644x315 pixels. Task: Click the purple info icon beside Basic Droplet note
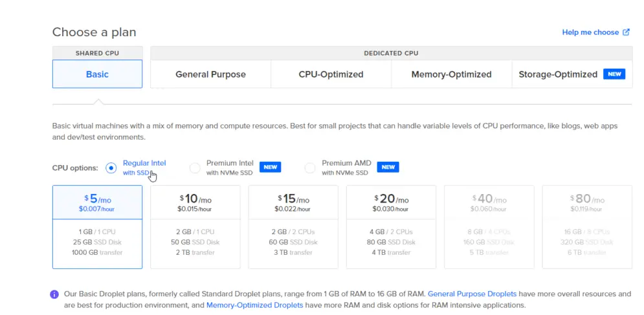[x=55, y=294]
